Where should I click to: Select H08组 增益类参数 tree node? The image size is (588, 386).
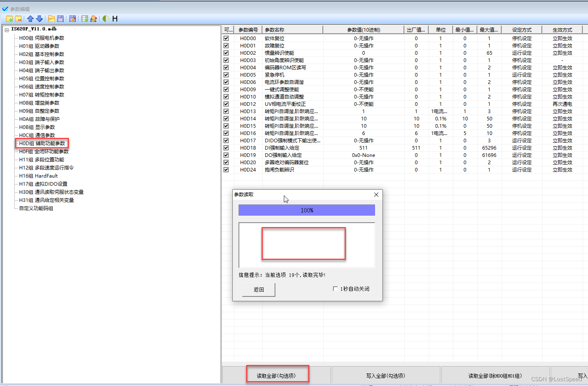click(39, 103)
